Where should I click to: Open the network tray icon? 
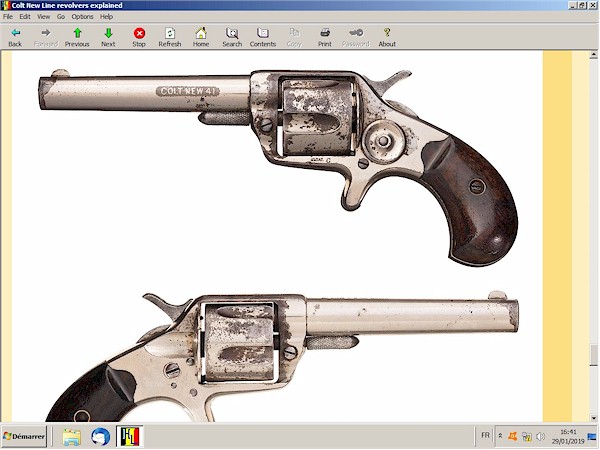coord(527,437)
